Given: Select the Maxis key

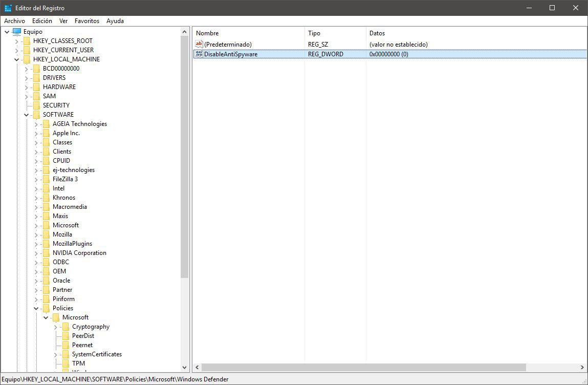Looking at the screenshot, I should click(60, 216).
